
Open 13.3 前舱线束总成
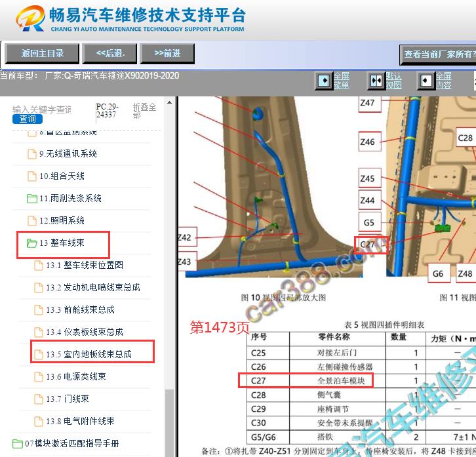[81, 310]
